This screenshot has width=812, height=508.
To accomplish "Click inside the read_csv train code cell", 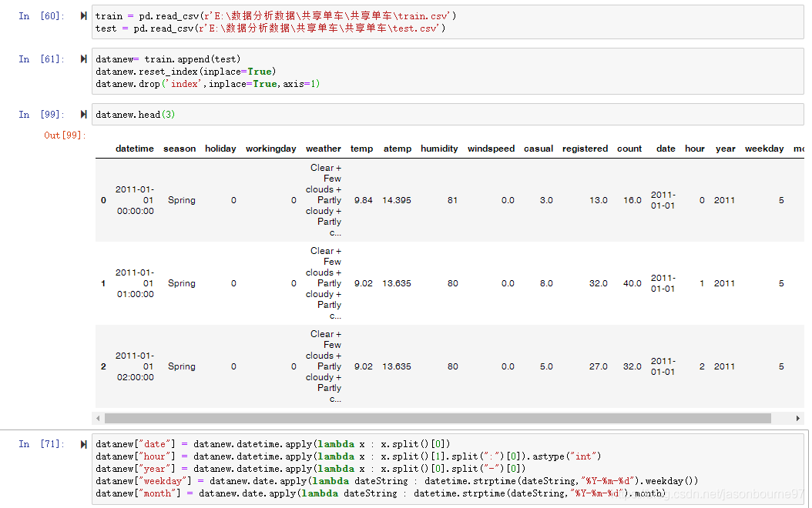I will [448, 22].
